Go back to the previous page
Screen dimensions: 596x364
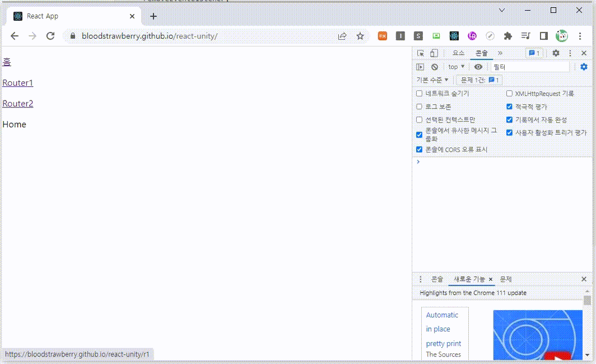click(15, 36)
